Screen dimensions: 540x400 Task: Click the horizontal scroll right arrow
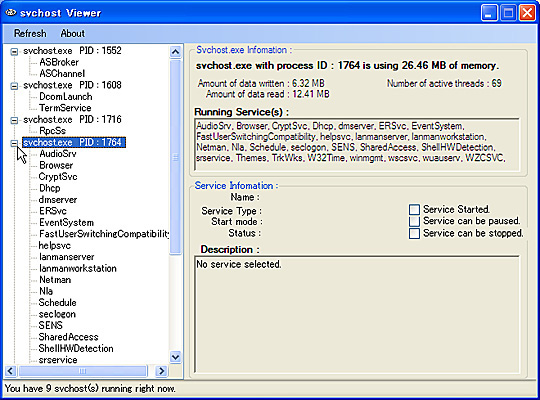(161, 371)
